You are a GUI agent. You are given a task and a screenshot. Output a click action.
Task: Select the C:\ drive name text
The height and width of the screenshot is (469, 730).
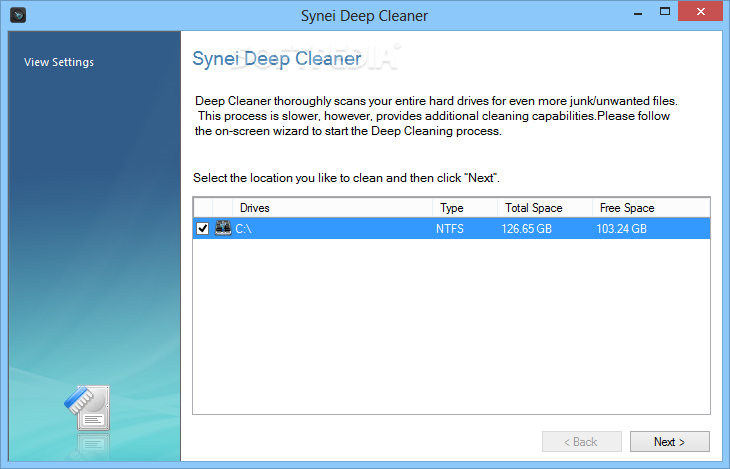243,229
